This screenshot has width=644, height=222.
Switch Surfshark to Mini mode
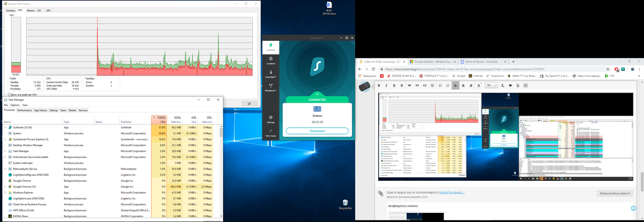[271, 132]
